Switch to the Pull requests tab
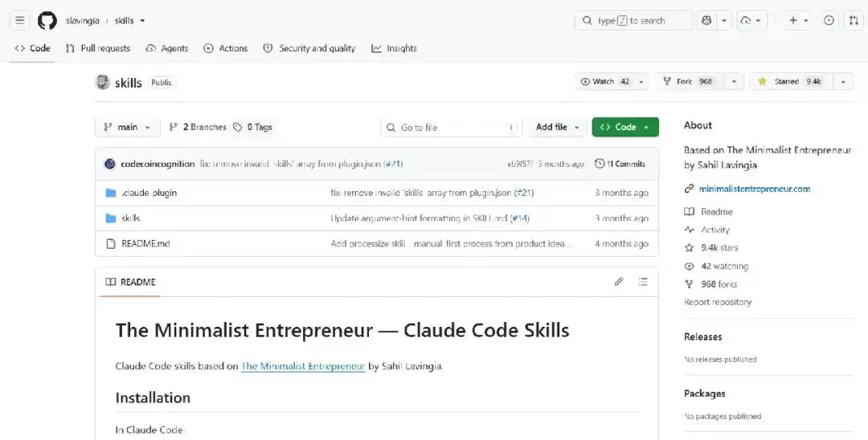868x440 pixels. [x=98, y=48]
